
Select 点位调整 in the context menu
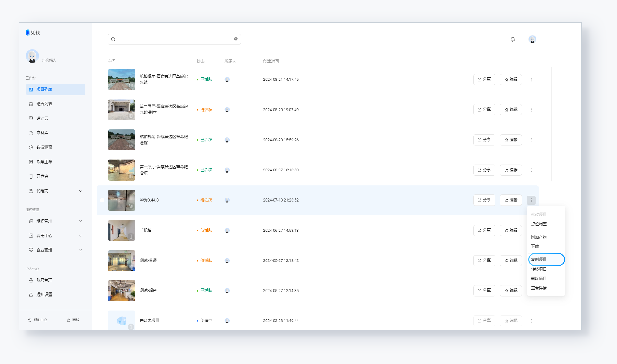pos(539,224)
